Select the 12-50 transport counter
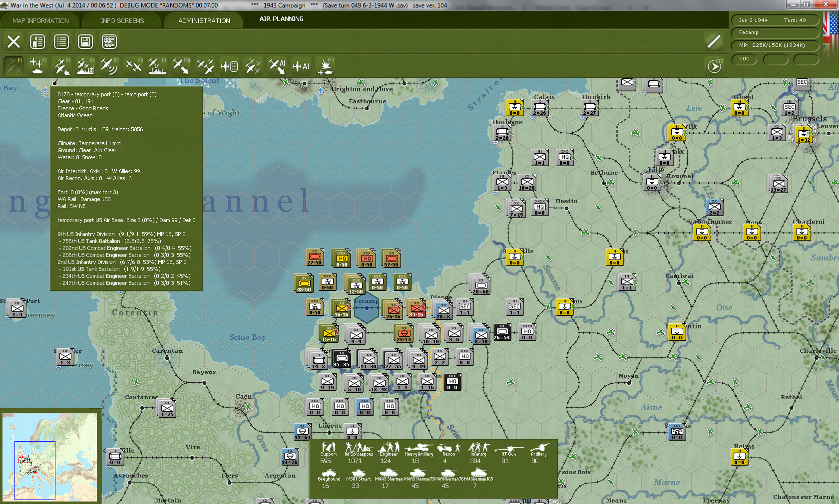The height and width of the screenshot is (504, 839). coord(356,285)
